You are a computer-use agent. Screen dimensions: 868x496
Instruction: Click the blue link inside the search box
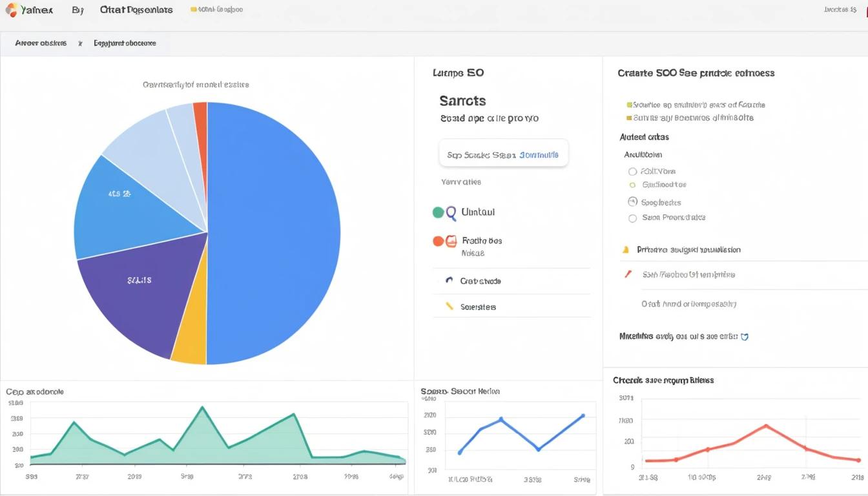[x=539, y=155]
